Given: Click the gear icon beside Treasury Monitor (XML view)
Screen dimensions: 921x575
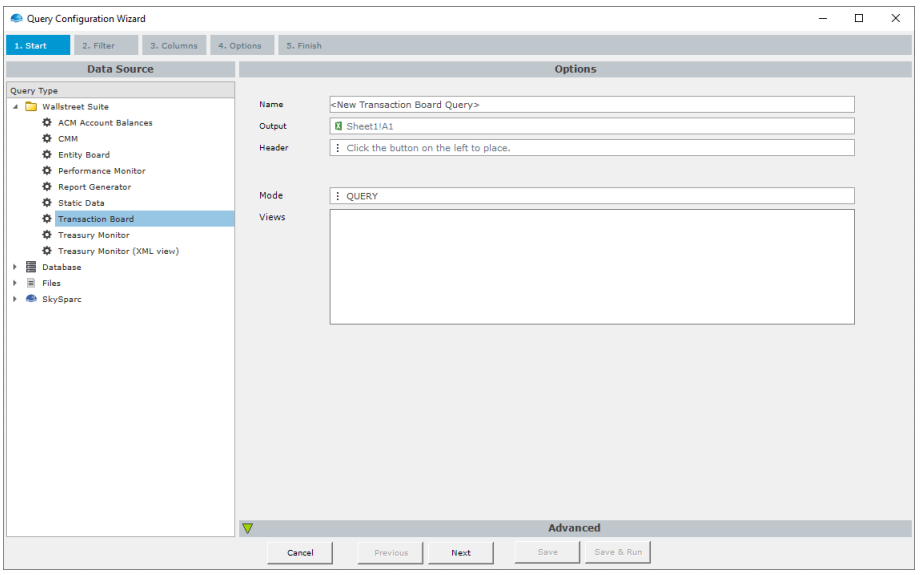Looking at the screenshot, I should (x=47, y=251).
